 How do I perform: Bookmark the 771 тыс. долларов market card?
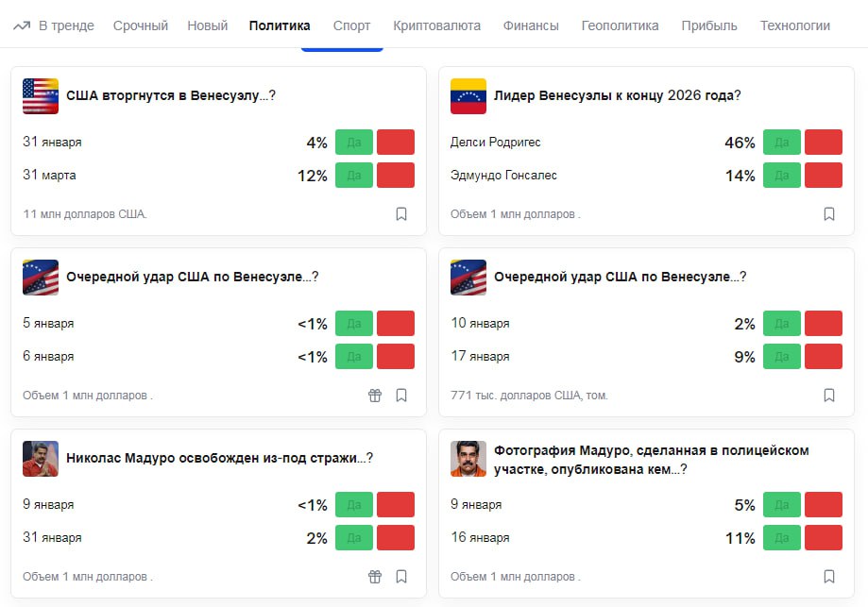[829, 396]
